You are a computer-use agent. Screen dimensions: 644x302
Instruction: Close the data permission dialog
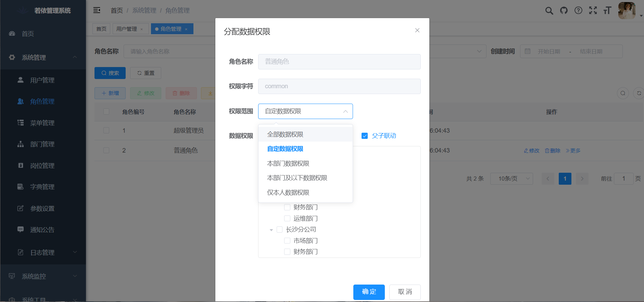tap(417, 30)
